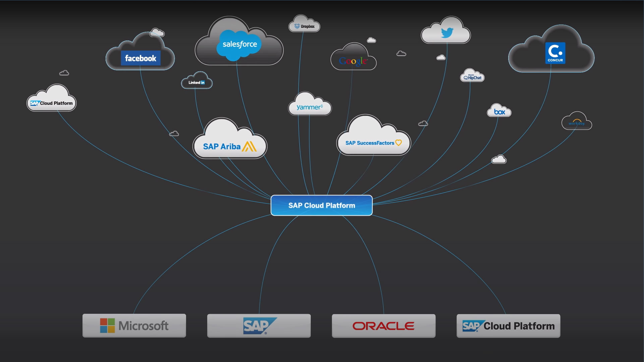Select the small blank cloud near Workday
Viewport: 644px width, 362px height.
(x=498, y=160)
